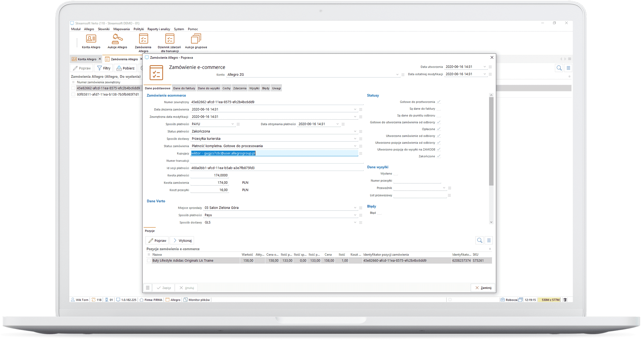This screenshot has height=350, width=644.
Task: Check Buty Lifestyle Adidas position row checkbox
Action: [149, 260]
